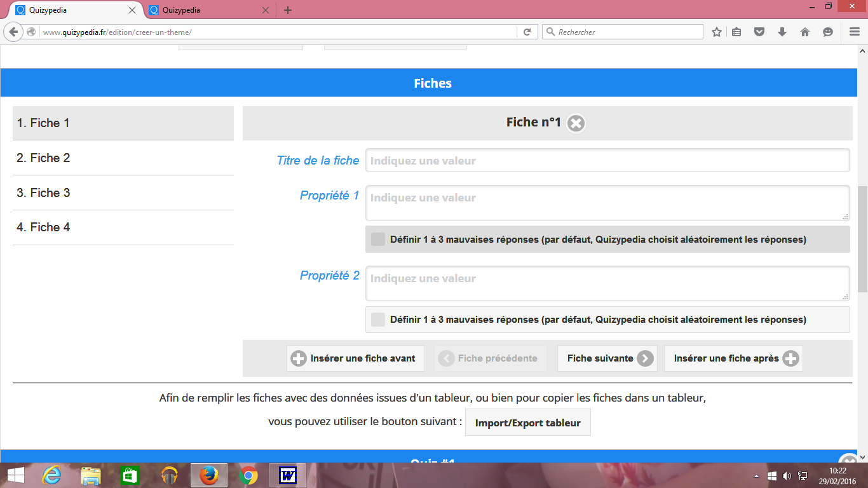Screen dimensions: 868x488
Task: Switch to the second Quizypedia tab
Action: point(203,10)
